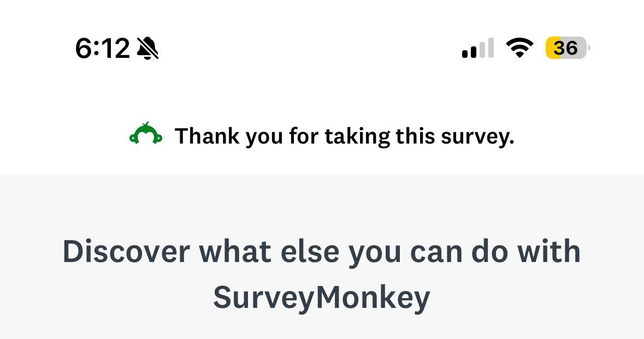Click the "Discover what else you can do with" line
The image size is (644, 339).
322,252
